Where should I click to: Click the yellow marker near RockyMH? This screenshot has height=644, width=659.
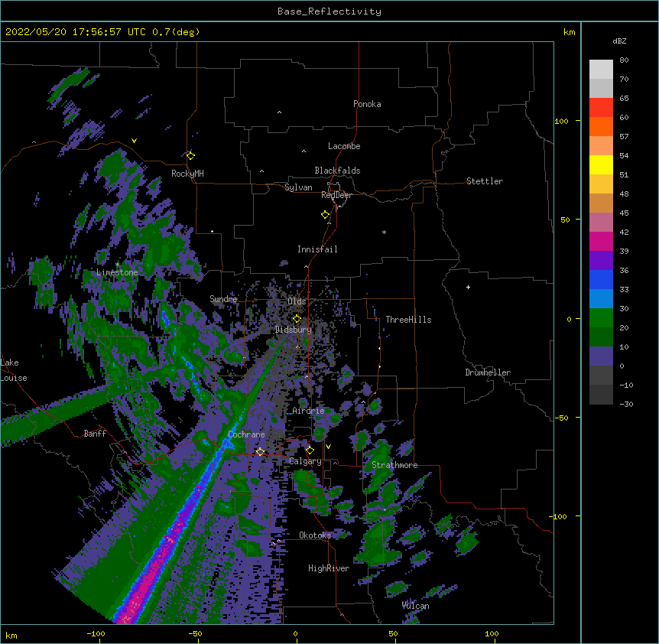click(191, 155)
